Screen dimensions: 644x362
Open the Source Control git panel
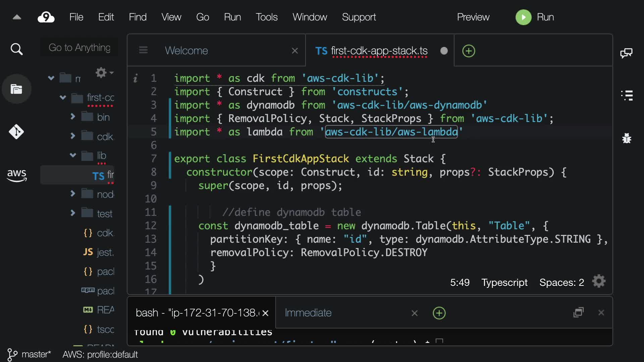(16, 132)
